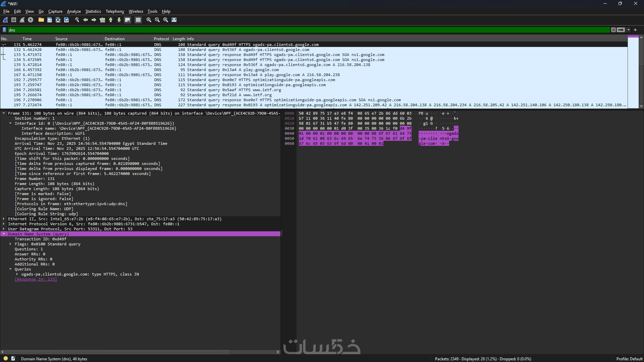Screen dimensions: 644x362
Task: Clear the display filter with X button
Action: 613,30
